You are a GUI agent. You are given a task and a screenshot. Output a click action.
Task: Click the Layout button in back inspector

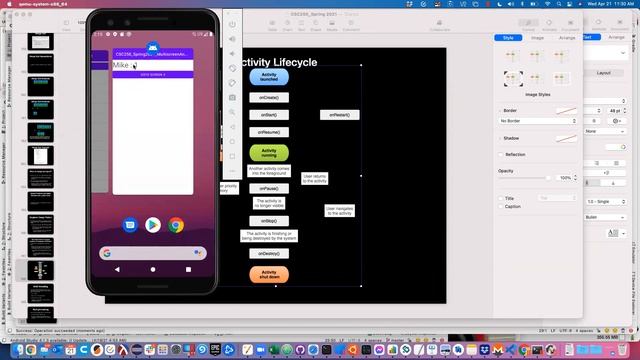point(604,73)
